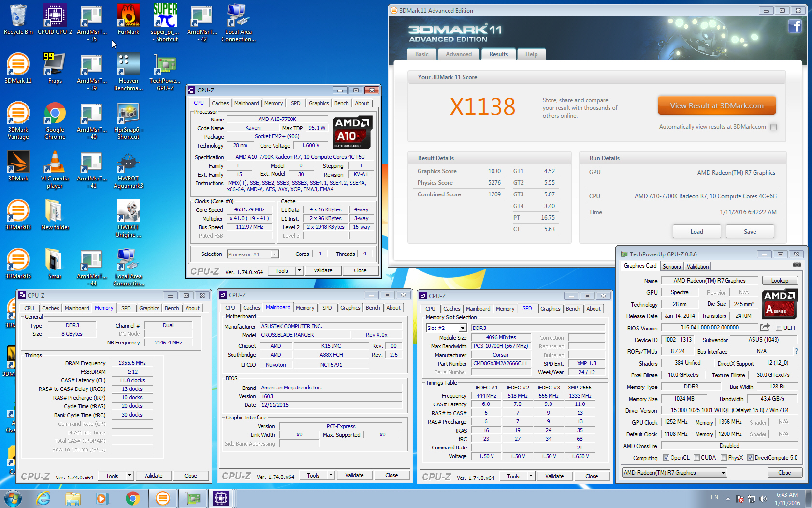Click GPU-Z screenshot camera icon
Viewport: 812px width, 508px height.
coord(797,265)
